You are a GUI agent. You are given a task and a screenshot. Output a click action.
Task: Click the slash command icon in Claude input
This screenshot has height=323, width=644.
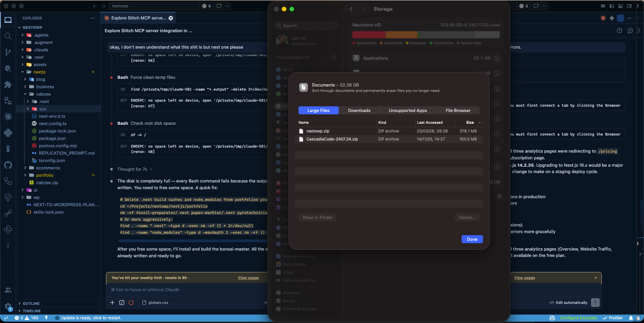pyautogui.click(x=122, y=303)
